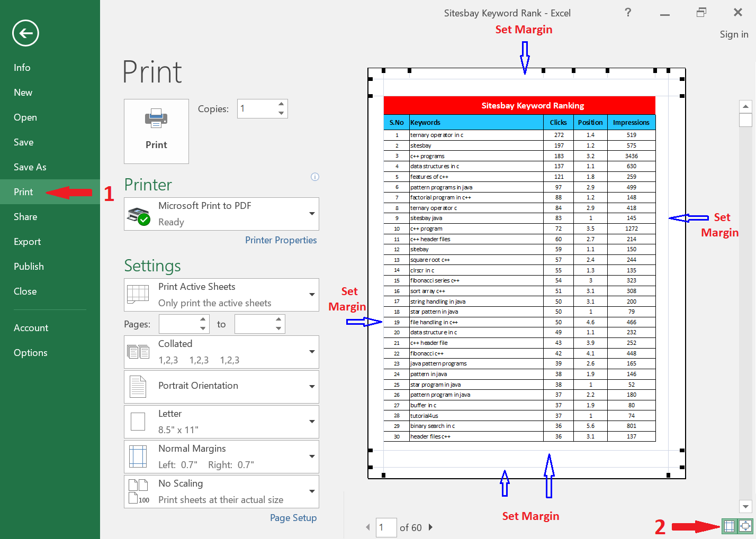Open the Letter paper size dropdown
756x539 pixels.
(221, 422)
